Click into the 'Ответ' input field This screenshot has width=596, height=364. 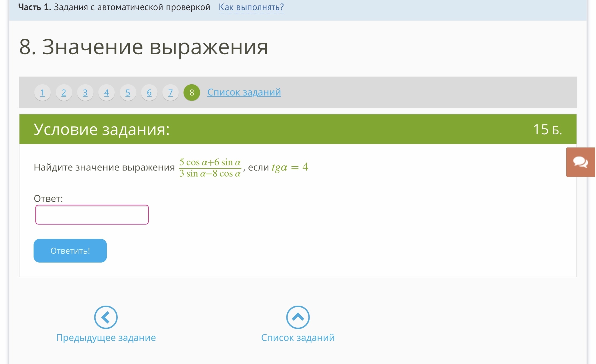(92, 215)
